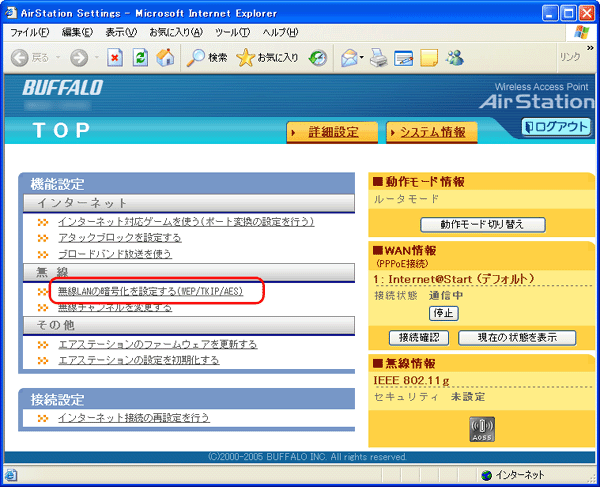This screenshot has width=600, height=487.
Task: Open the 表示(V) menu
Action: click(121, 32)
